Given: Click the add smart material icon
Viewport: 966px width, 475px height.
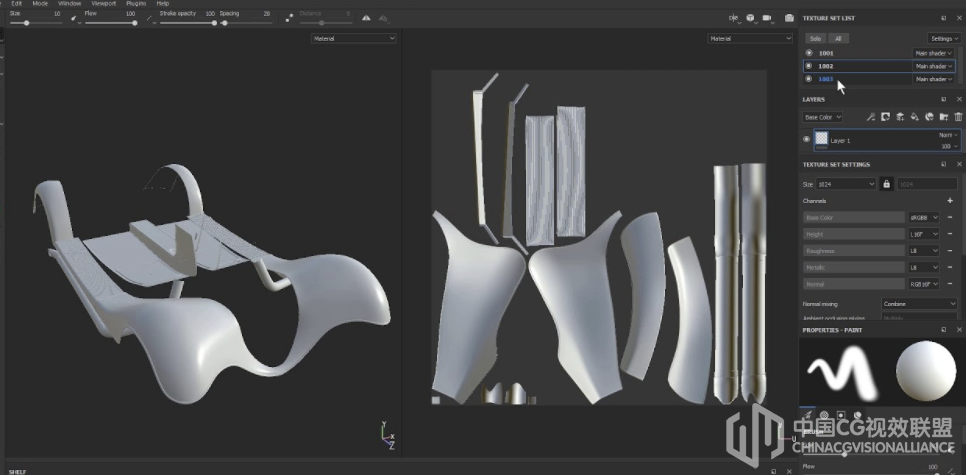Looking at the screenshot, I should pos(929,116).
